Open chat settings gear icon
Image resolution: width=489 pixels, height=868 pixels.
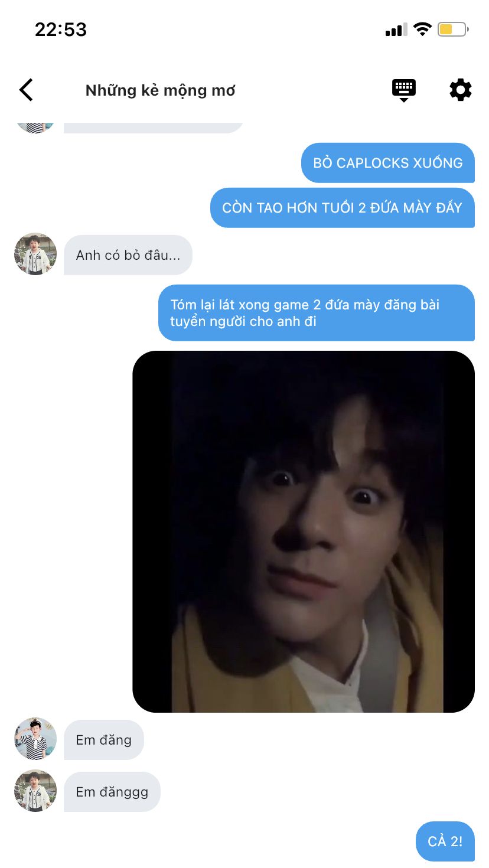[461, 90]
